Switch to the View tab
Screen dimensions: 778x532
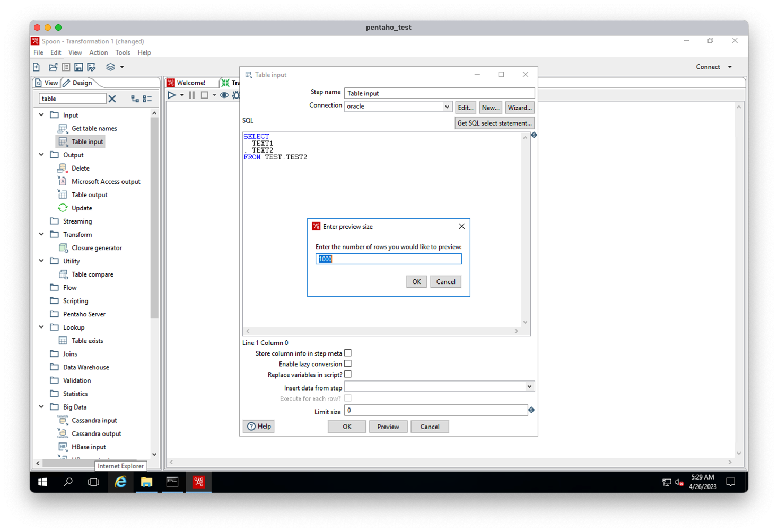tap(46, 83)
